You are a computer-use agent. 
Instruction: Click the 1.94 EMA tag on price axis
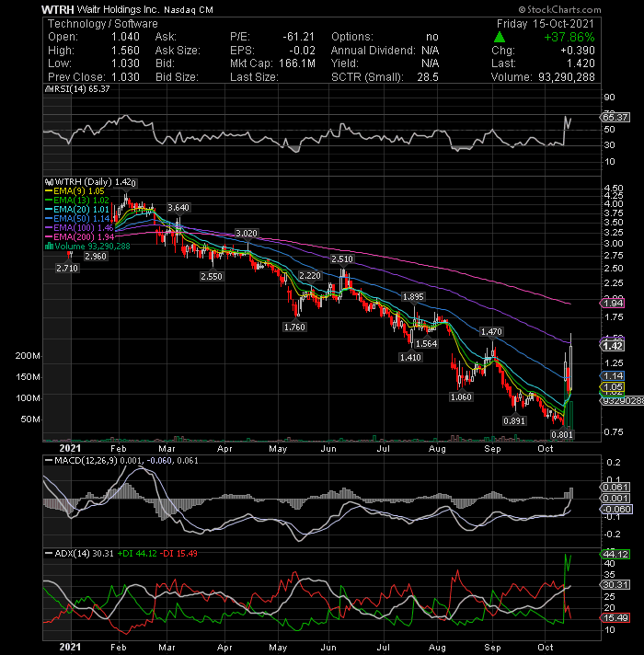[613, 304]
